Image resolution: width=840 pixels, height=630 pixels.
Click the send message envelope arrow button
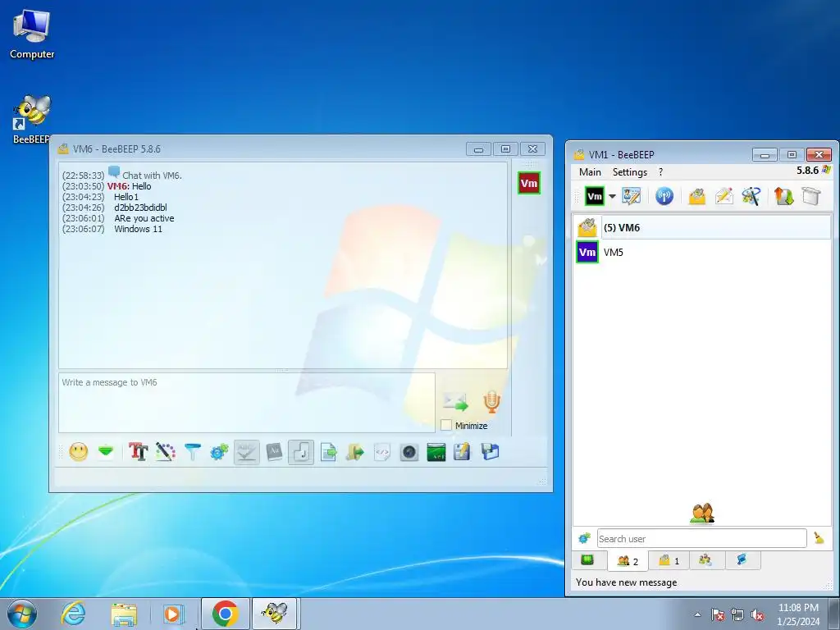coord(455,401)
